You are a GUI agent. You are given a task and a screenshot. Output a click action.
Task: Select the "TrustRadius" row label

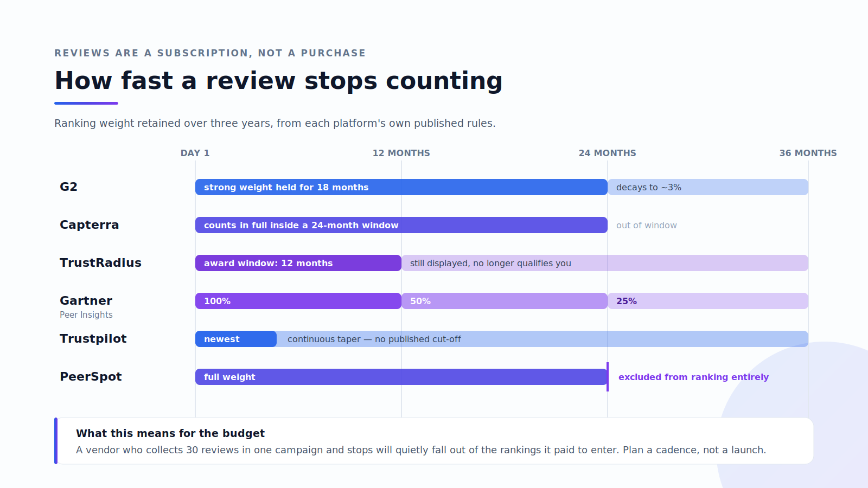tap(100, 263)
